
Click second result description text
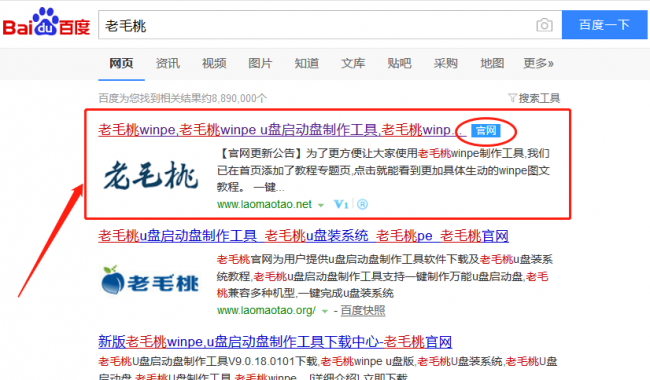click(x=384, y=276)
